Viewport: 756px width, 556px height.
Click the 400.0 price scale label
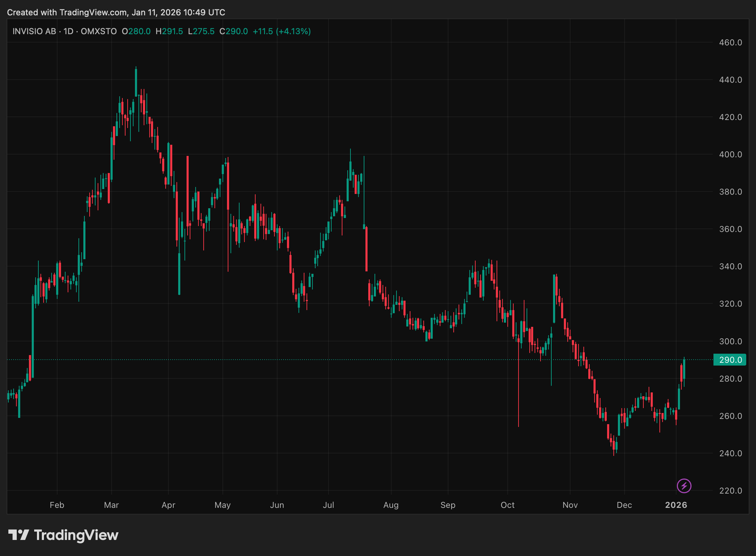click(730, 154)
